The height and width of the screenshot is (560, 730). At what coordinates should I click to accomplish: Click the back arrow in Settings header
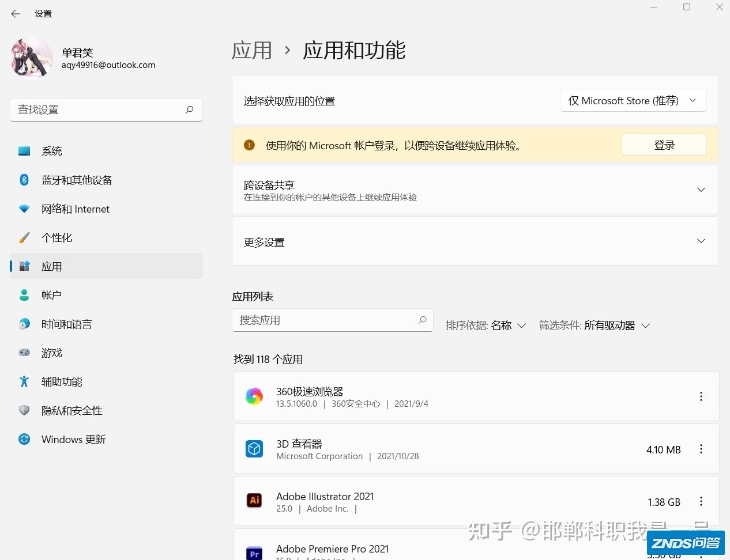pyautogui.click(x=16, y=14)
